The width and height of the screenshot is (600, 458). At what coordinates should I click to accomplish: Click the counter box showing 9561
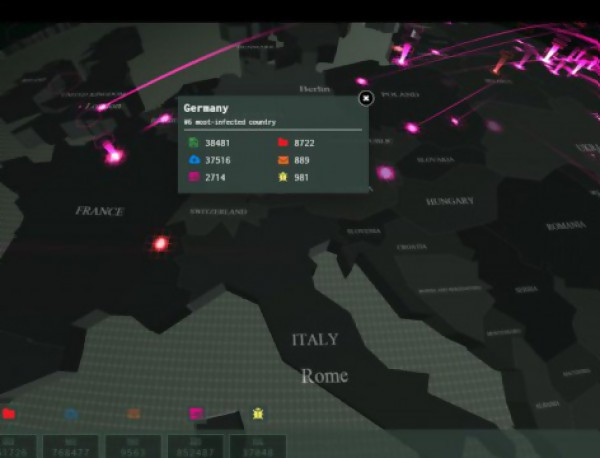pos(133,447)
